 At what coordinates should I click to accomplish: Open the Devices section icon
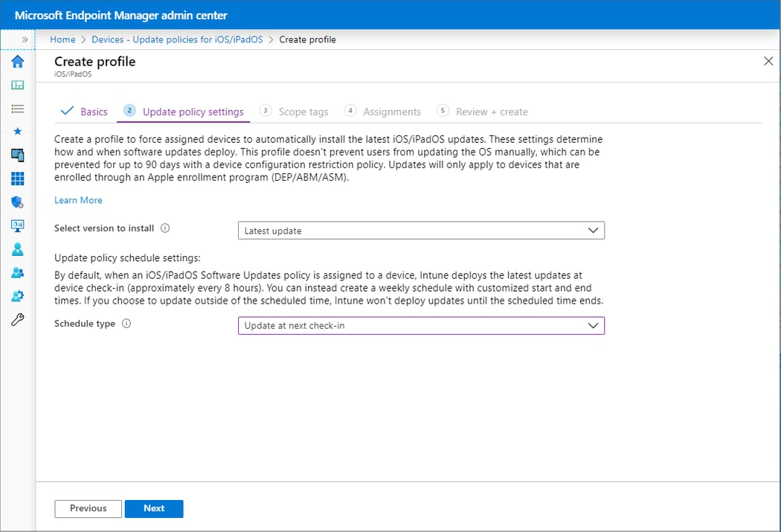(16, 155)
